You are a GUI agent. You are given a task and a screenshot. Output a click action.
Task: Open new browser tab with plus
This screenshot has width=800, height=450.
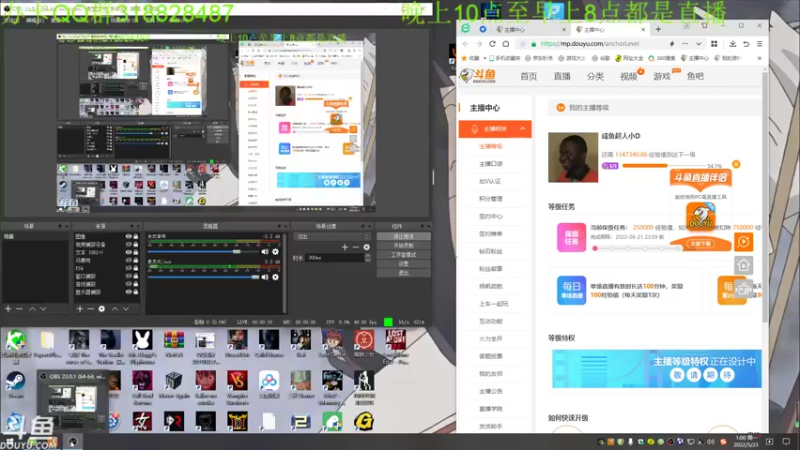[658, 30]
